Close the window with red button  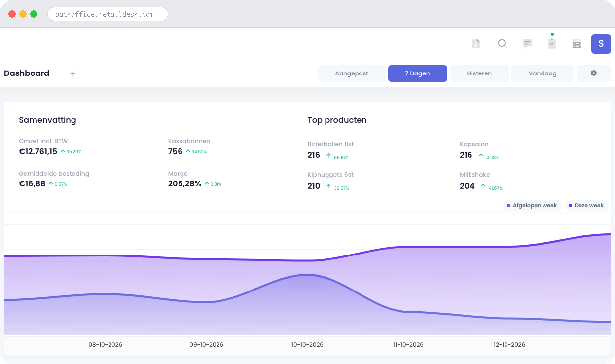click(12, 14)
